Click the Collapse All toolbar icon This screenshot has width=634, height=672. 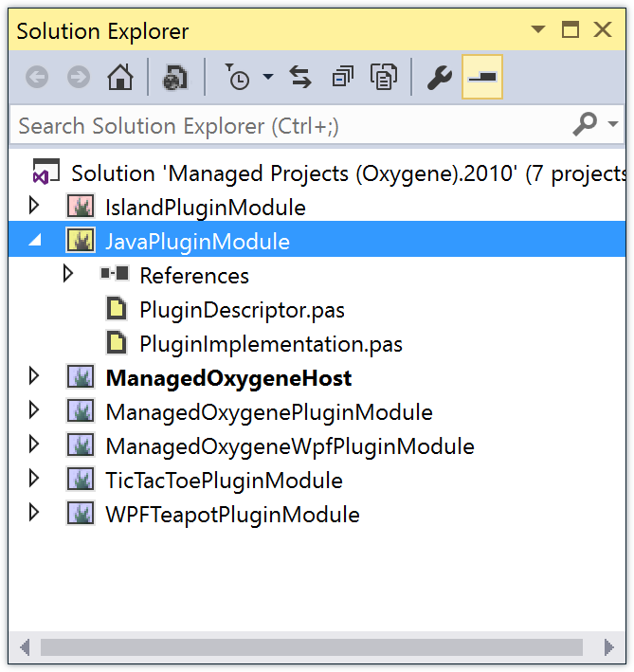point(343,77)
